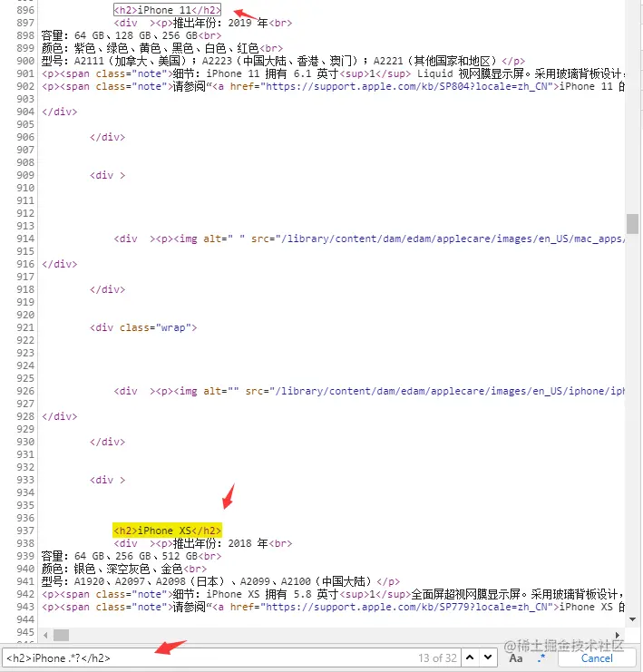Click the vertical scrollbar thumb
Viewport: 643px width, 672px height.
(632, 223)
